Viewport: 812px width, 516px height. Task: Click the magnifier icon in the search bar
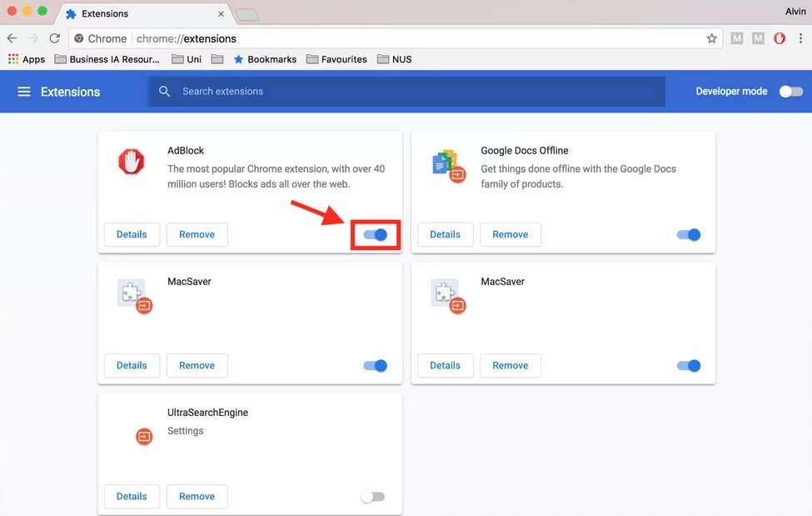click(x=164, y=91)
